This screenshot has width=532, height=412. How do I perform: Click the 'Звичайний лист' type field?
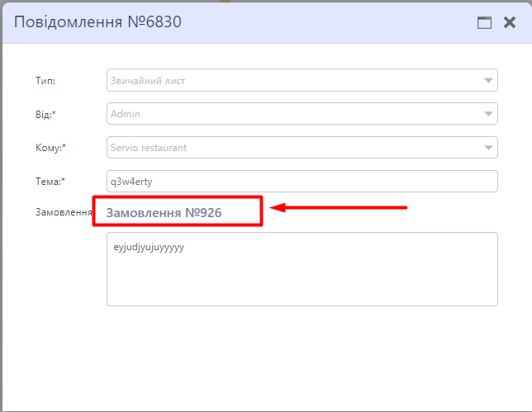point(289,80)
